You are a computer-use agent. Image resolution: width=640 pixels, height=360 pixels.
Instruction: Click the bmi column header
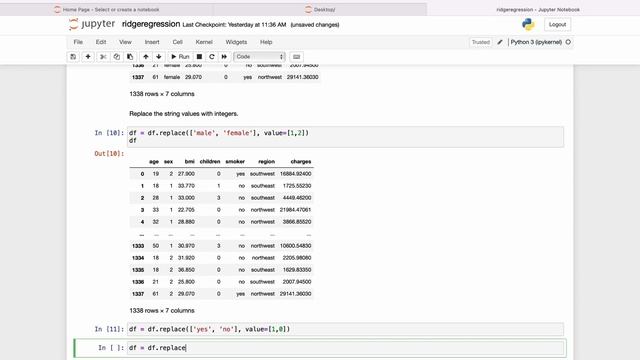(x=189, y=162)
